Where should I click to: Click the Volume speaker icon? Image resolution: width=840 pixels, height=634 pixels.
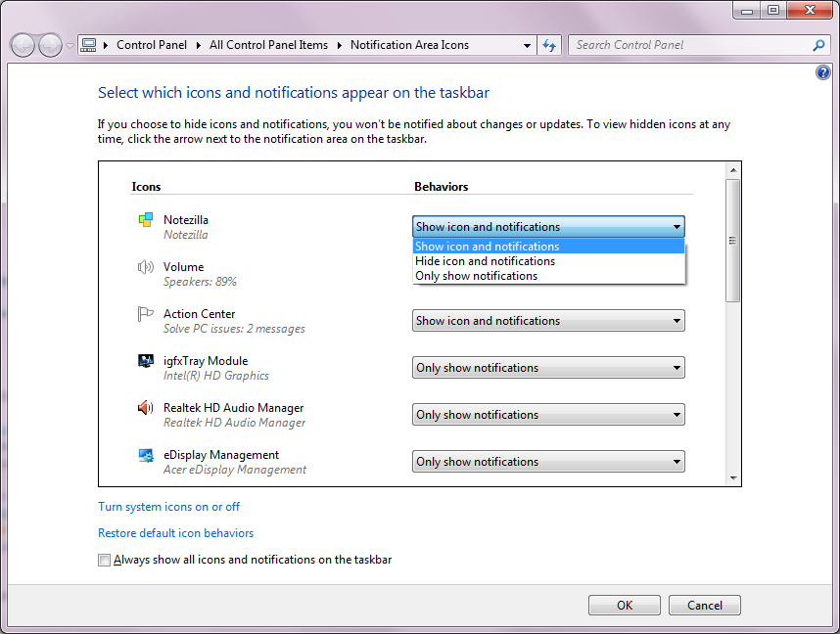[146, 267]
